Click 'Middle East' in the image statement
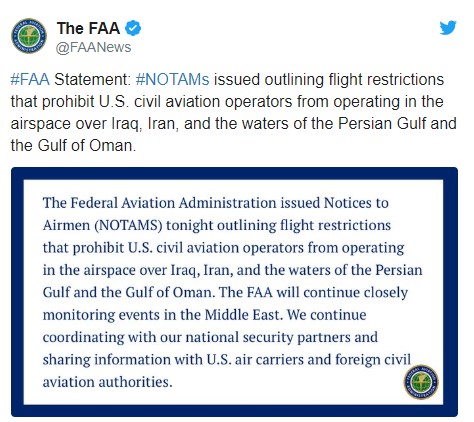This screenshot has width=474, height=422. click(242, 315)
